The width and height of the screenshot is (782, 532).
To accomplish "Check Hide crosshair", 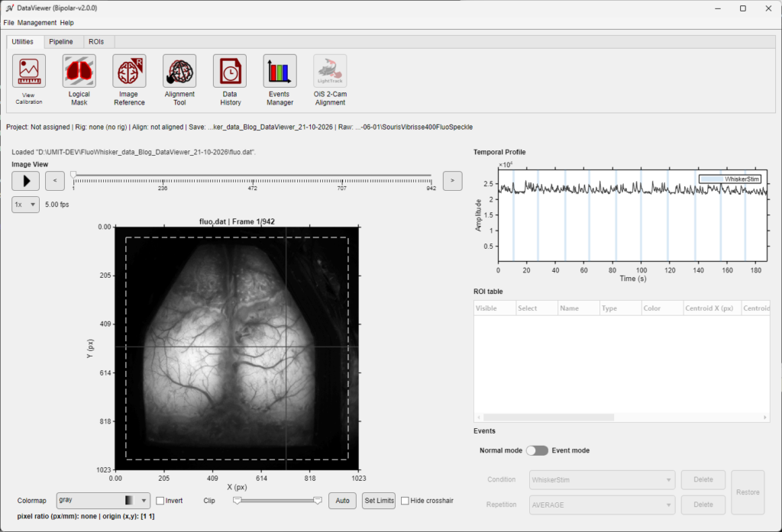I will [x=405, y=501].
